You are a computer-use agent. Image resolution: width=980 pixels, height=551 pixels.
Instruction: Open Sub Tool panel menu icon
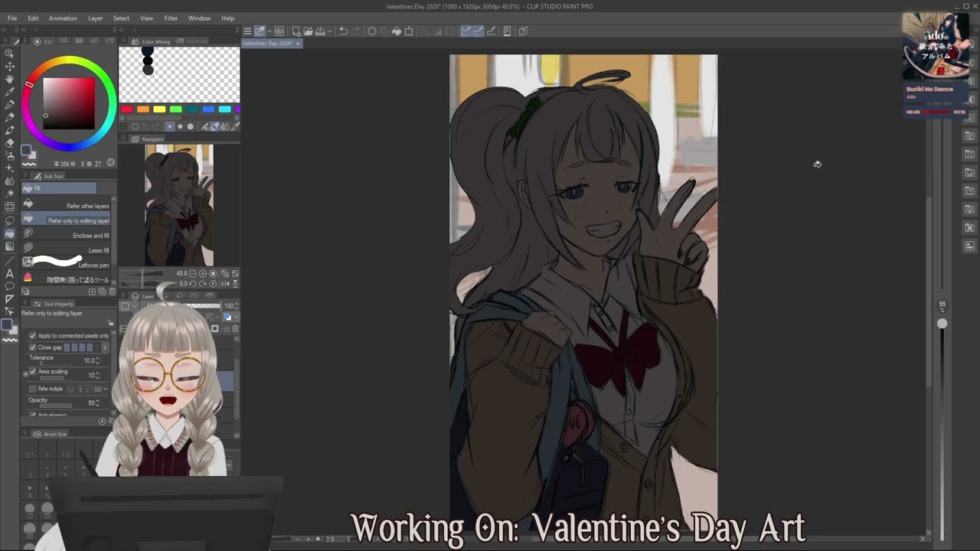click(25, 175)
